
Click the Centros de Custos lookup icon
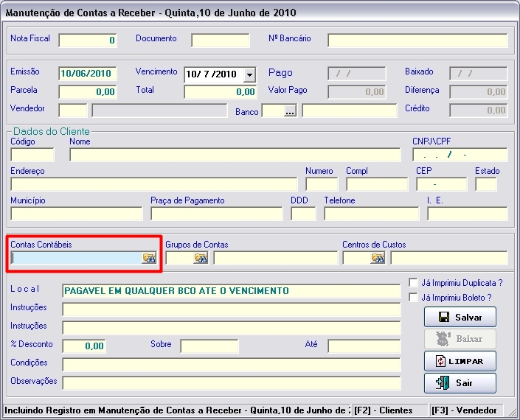[x=378, y=258]
